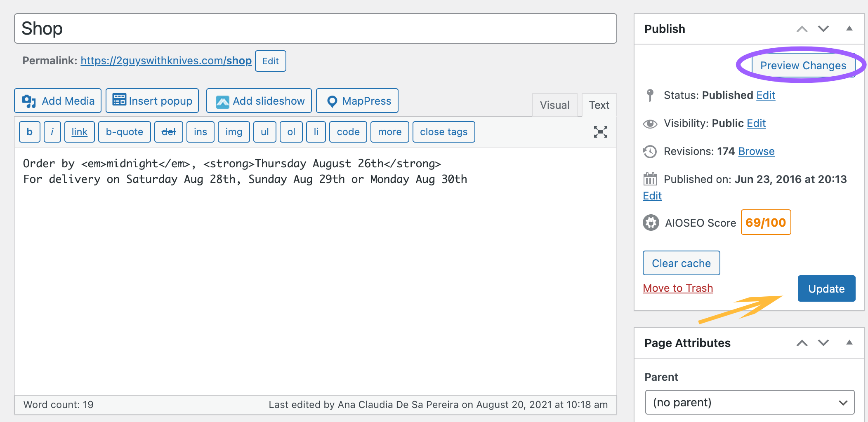The image size is (868, 422).
Task: Click the AIOSEO score 69/100 badge
Action: [765, 223]
